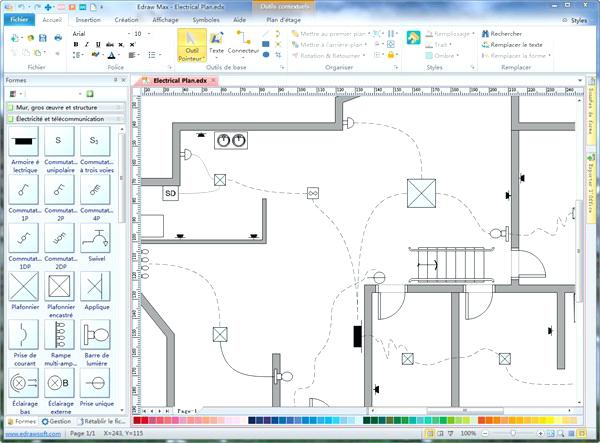Click the zoom out minus button

click(x=485, y=433)
